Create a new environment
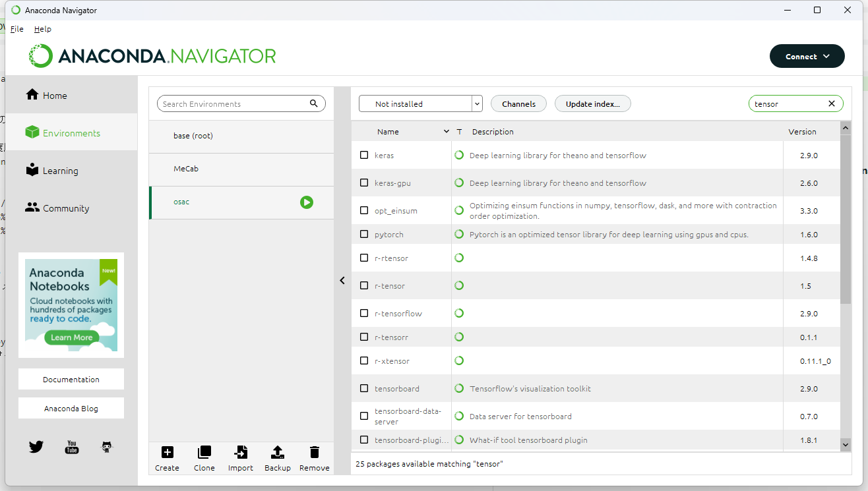 pyautogui.click(x=167, y=458)
